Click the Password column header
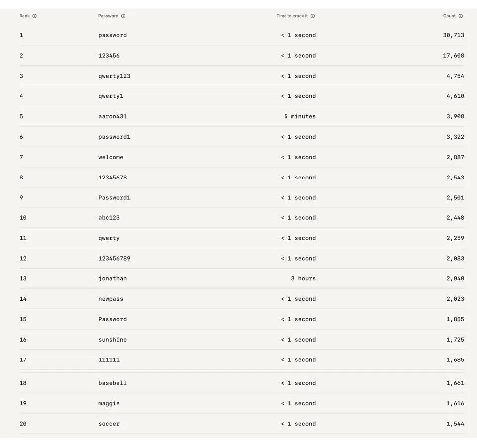Screen dimensions: 477x448 tap(108, 16)
